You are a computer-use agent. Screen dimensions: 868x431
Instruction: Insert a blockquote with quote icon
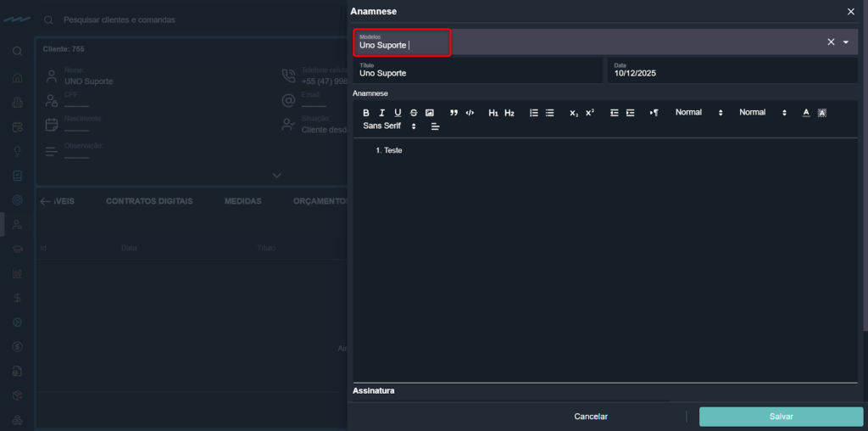pyautogui.click(x=453, y=113)
